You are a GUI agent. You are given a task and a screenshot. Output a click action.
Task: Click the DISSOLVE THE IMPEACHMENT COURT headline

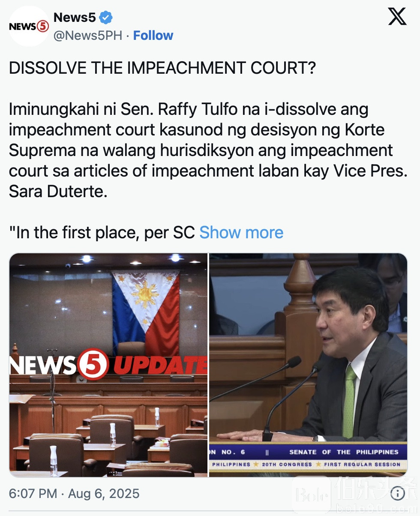(162, 69)
